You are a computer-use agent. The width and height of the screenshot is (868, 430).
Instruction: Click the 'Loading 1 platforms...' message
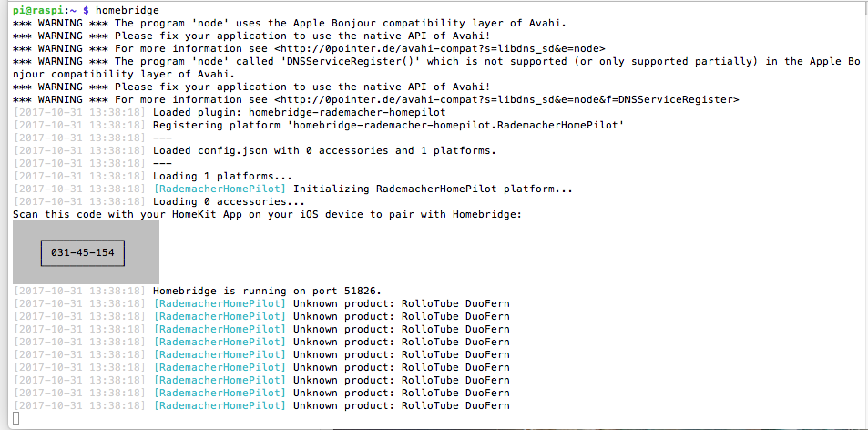coord(222,176)
